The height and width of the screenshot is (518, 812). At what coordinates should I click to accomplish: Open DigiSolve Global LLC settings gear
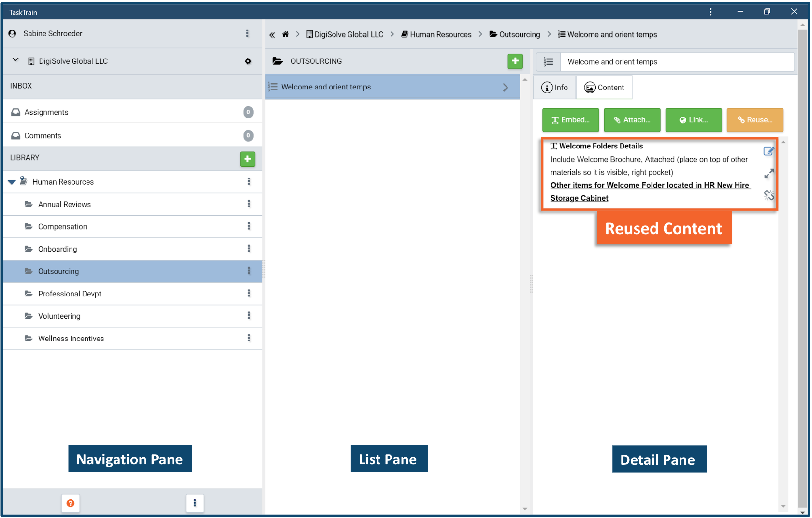pyautogui.click(x=248, y=61)
